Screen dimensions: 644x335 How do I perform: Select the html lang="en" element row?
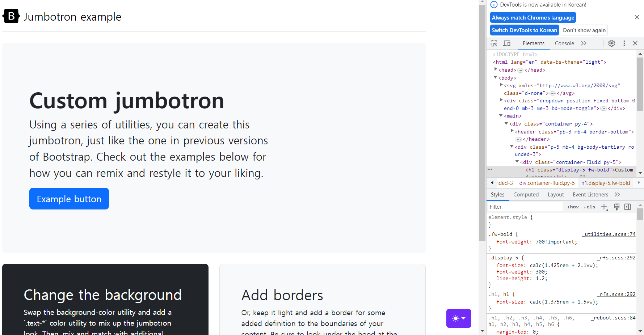click(550, 62)
